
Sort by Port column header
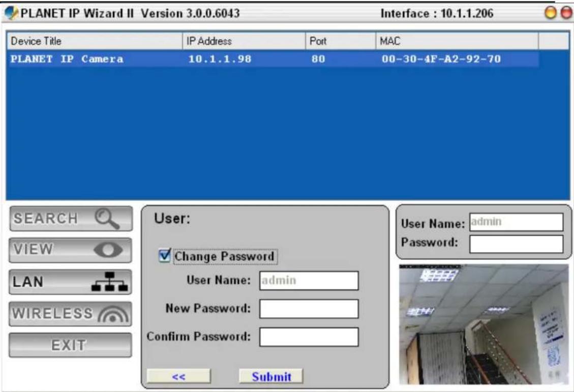[x=341, y=41]
